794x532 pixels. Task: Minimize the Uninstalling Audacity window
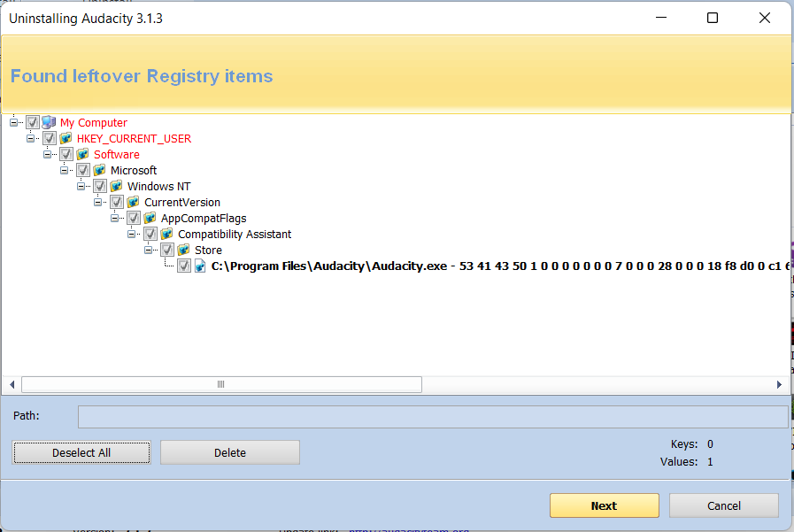(661, 19)
